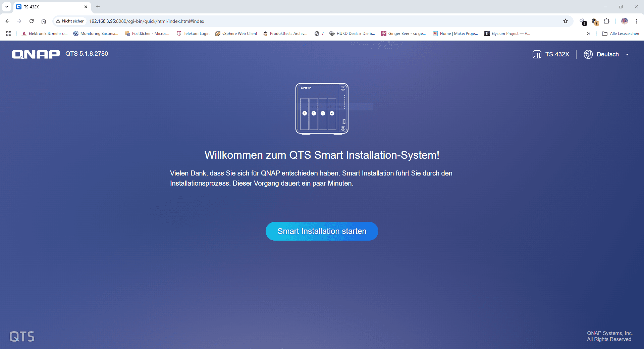The width and height of the screenshot is (644, 349).
Task: Open the tab search dropdown
Action: [x=6, y=7]
